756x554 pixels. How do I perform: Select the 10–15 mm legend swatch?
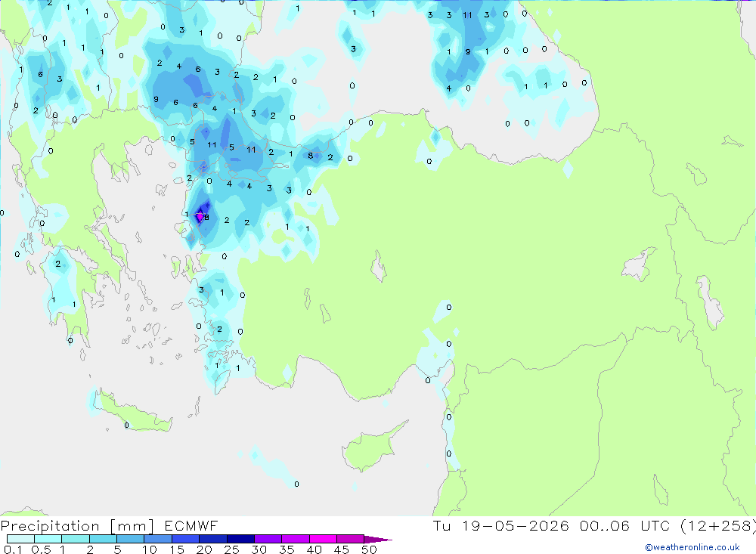tap(158, 539)
